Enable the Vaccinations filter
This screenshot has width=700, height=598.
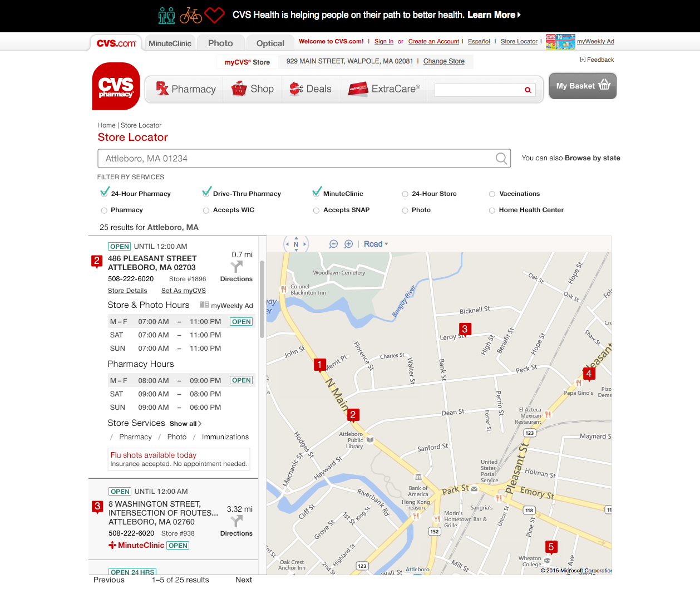pos(492,194)
